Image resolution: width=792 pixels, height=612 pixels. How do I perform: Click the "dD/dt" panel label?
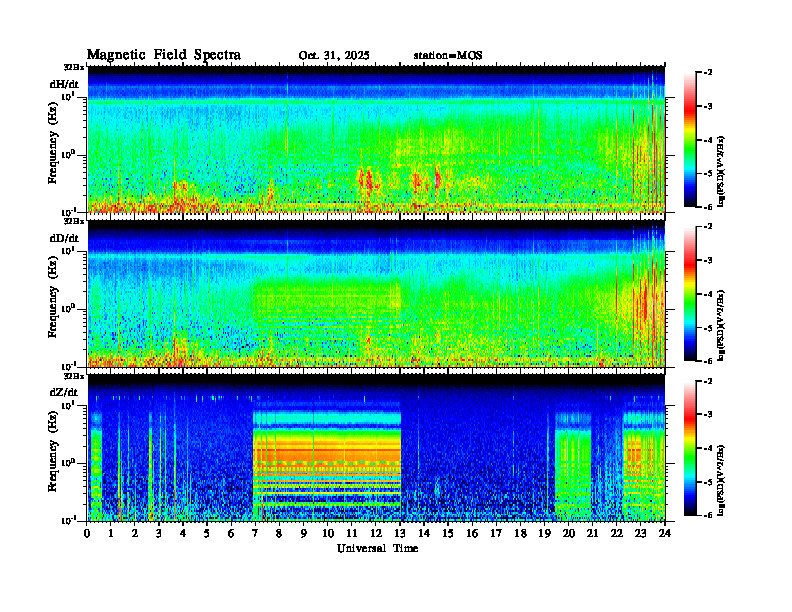point(64,238)
